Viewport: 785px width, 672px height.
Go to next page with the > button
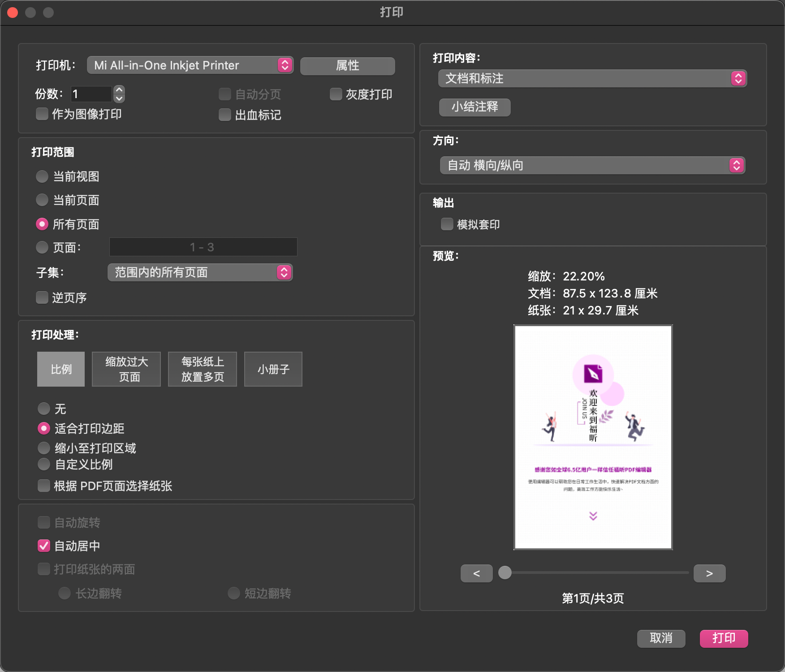click(709, 573)
